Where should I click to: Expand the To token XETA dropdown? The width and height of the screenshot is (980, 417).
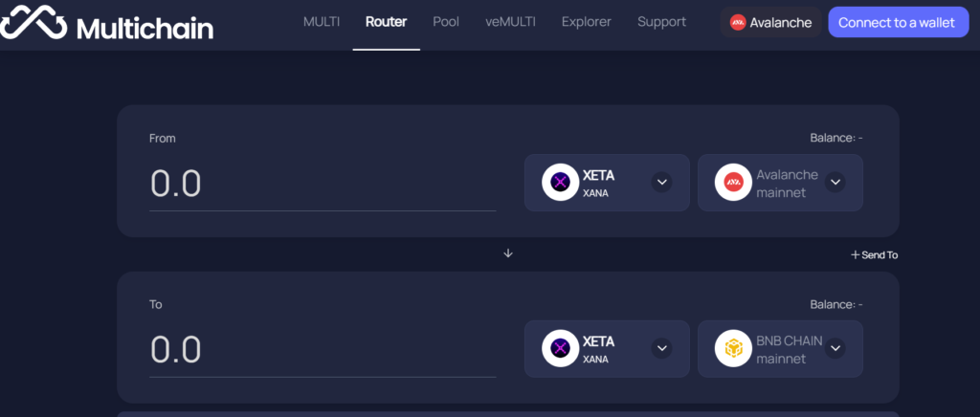click(x=662, y=348)
